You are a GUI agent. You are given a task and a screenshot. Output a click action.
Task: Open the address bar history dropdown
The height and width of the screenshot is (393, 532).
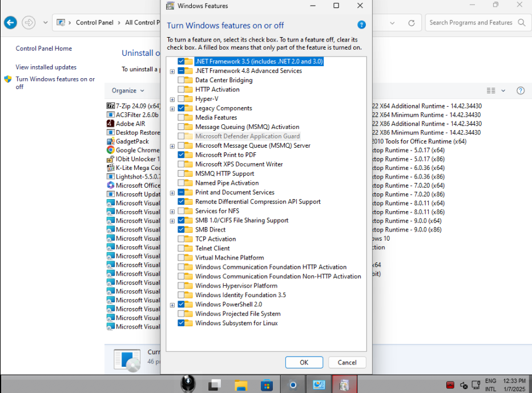[x=392, y=23]
